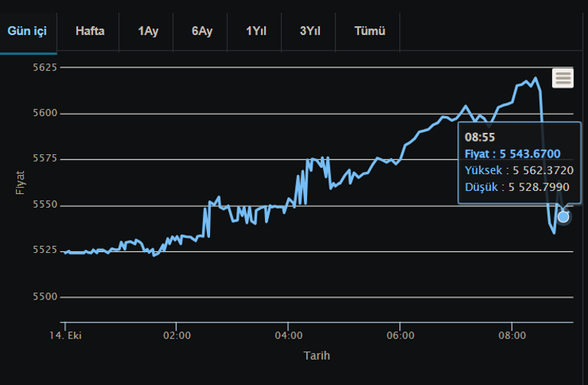Click the Tarih axis title

[x=317, y=355]
